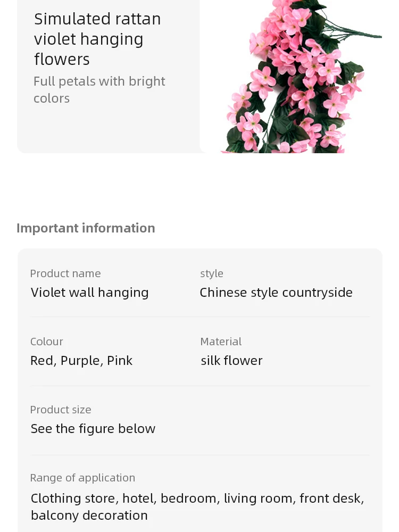
Task: Click the "living room" text in applications
Action: coord(258,498)
